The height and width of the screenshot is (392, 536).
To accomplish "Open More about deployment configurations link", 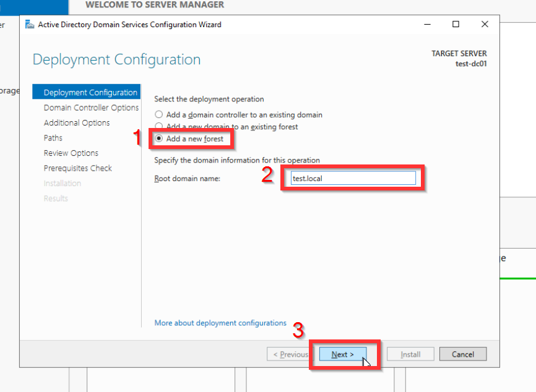I will coord(220,323).
